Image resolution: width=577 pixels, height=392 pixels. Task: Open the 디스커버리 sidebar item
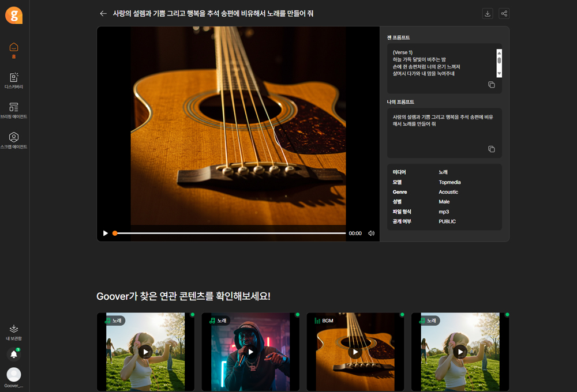click(14, 80)
